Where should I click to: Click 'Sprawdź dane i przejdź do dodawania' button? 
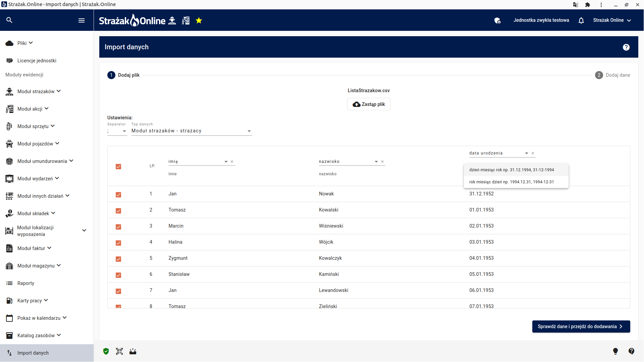tap(581, 326)
